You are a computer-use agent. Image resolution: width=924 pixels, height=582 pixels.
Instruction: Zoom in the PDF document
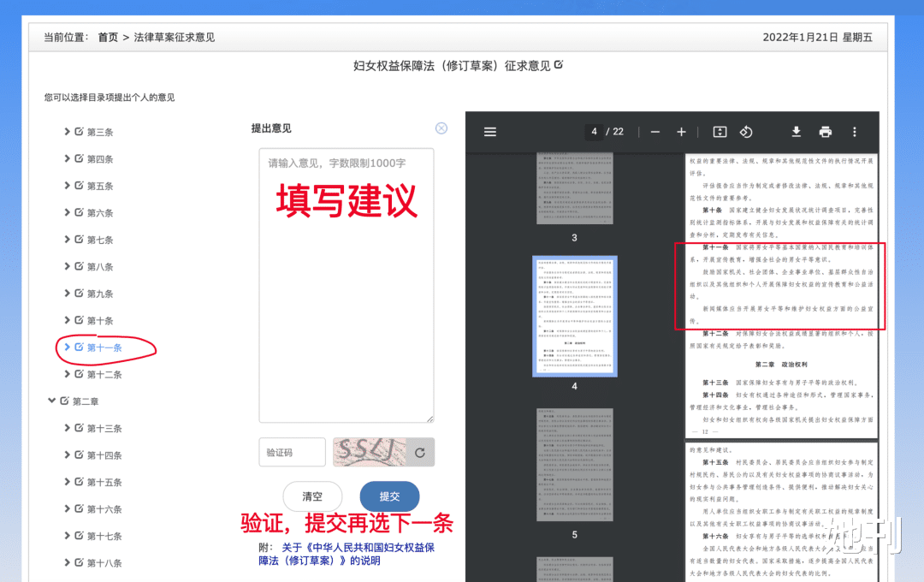(x=680, y=132)
